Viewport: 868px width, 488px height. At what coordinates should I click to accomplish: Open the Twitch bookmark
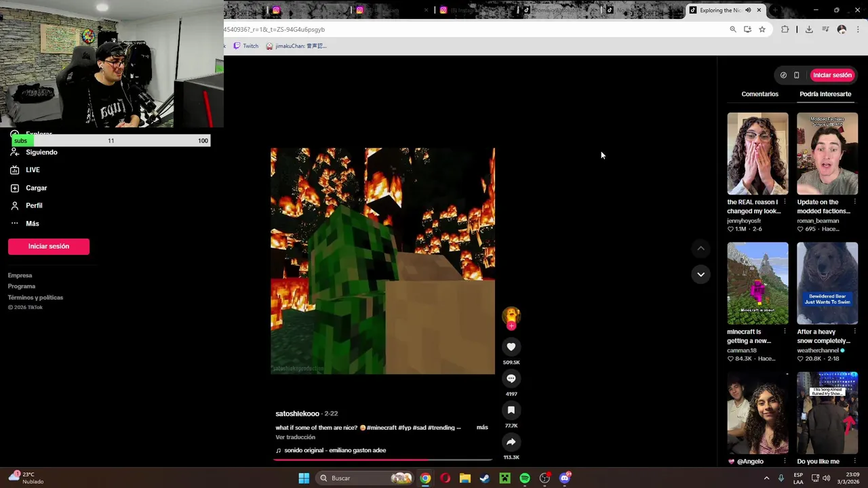click(245, 46)
